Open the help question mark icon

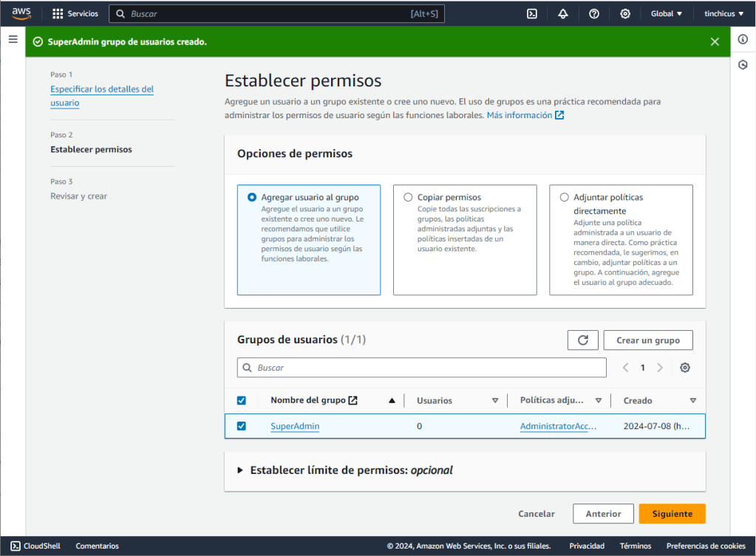tap(594, 13)
